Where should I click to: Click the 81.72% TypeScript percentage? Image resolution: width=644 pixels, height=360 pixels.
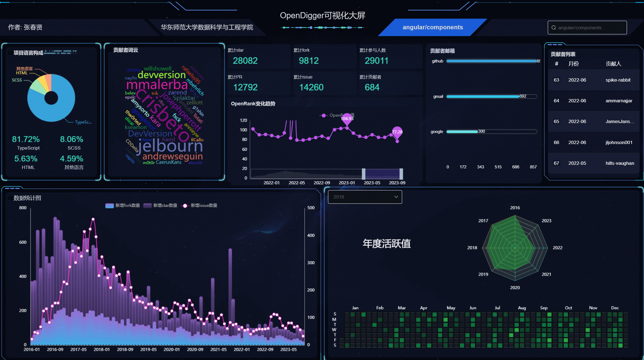[26, 139]
